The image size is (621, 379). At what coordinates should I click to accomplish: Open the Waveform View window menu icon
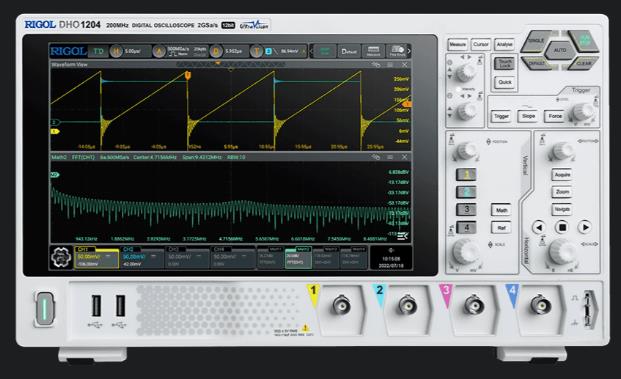(390, 65)
